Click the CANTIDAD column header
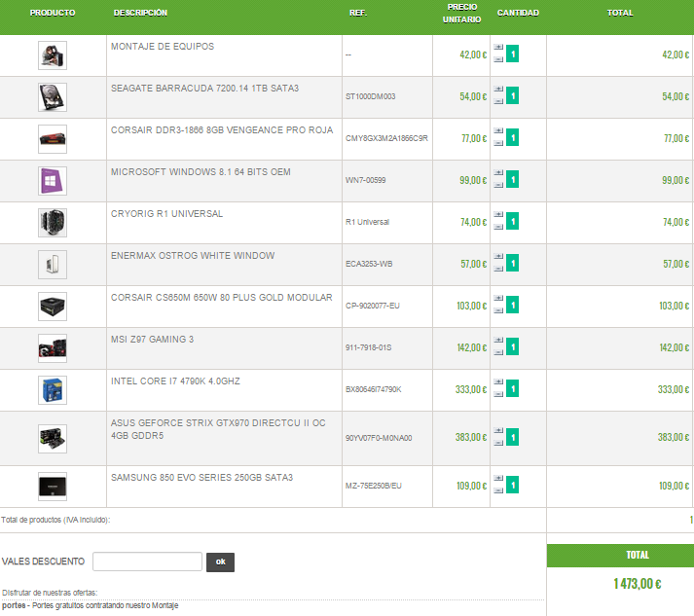The width and height of the screenshot is (694, 616). [518, 13]
